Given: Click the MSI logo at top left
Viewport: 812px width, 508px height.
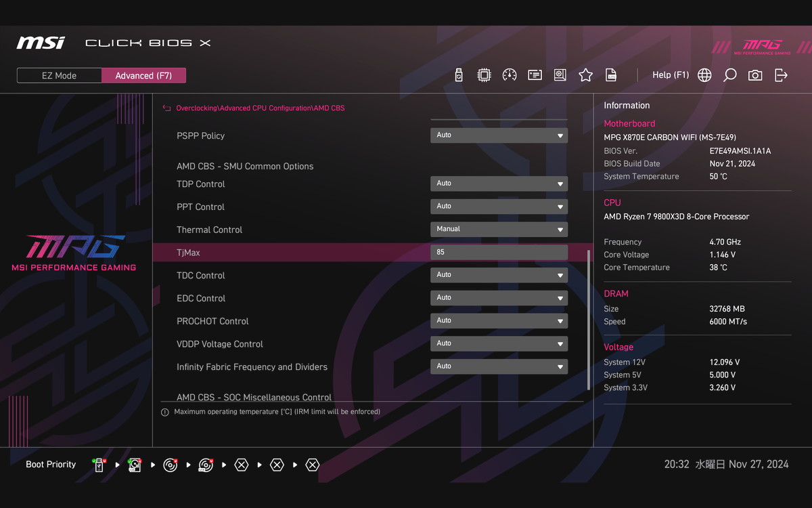Looking at the screenshot, I should pyautogui.click(x=41, y=43).
